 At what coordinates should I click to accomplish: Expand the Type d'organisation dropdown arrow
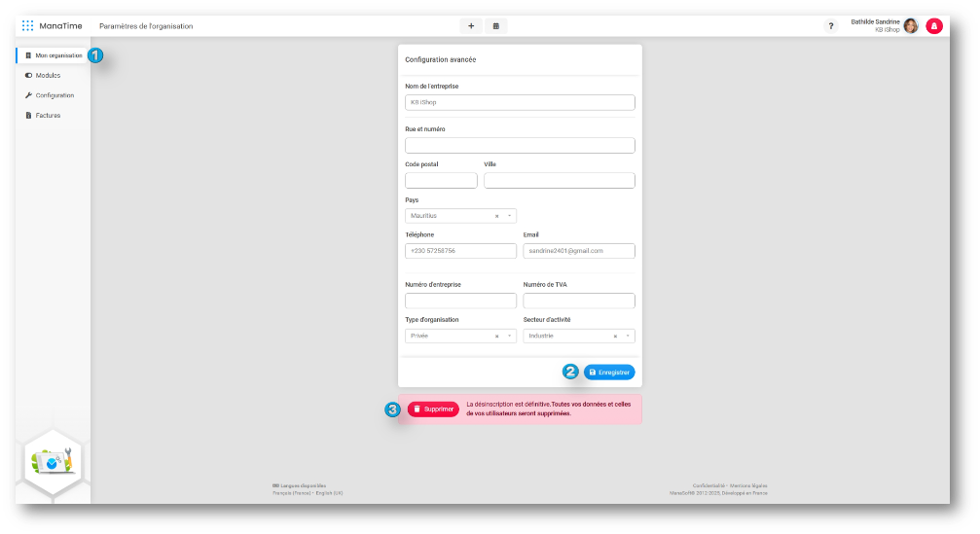[x=509, y=336]
